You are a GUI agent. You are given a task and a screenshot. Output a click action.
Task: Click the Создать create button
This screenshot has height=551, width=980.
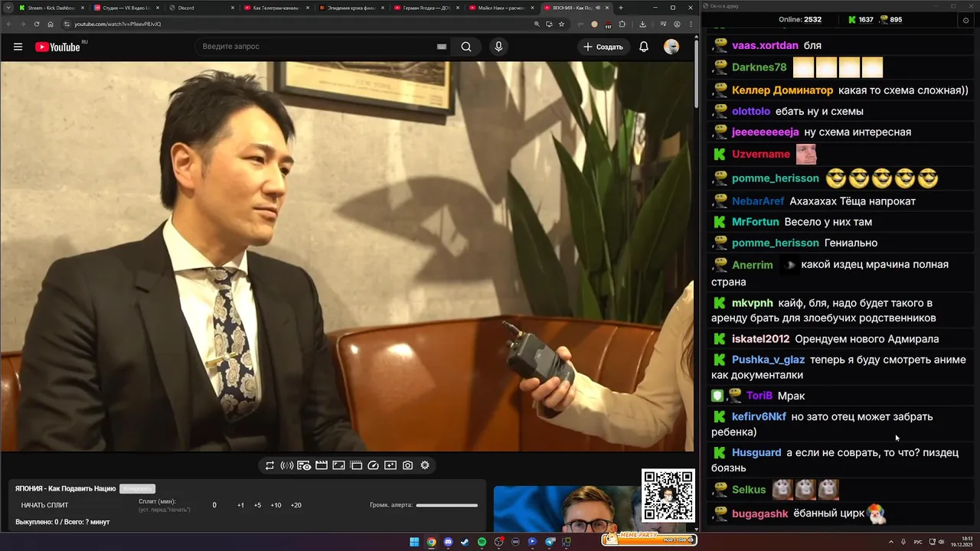603,47
